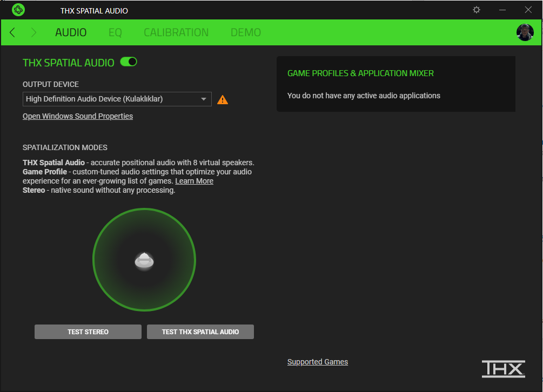Click the Razer THX app logo icon
The height and width of the screenshot is (392, 543).
pos(18,10)
